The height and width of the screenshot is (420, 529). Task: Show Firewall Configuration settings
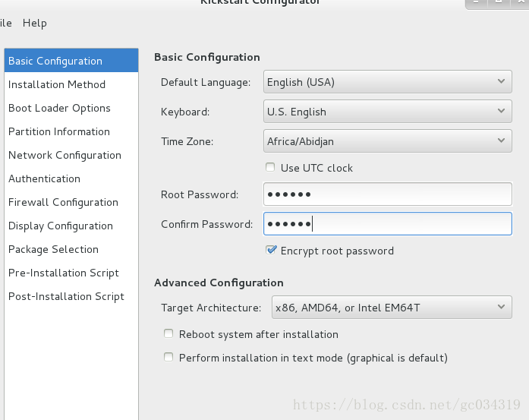[x=63, y=202]
